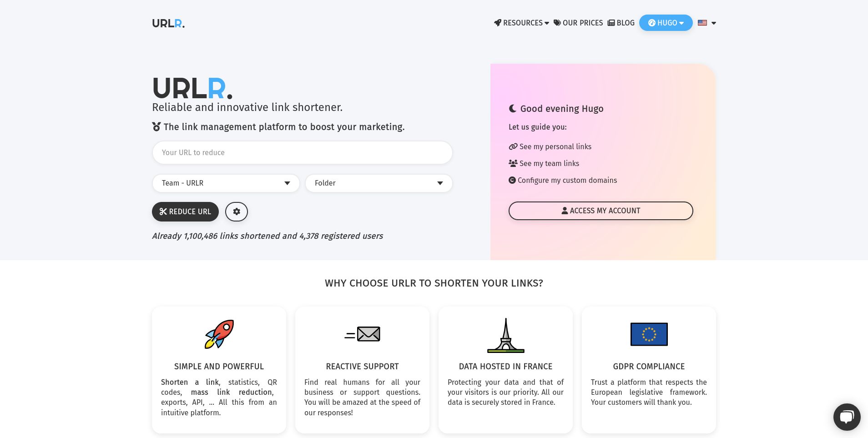
Task: Click the domain icon beside Configure my custom domains
Action: 513,180
